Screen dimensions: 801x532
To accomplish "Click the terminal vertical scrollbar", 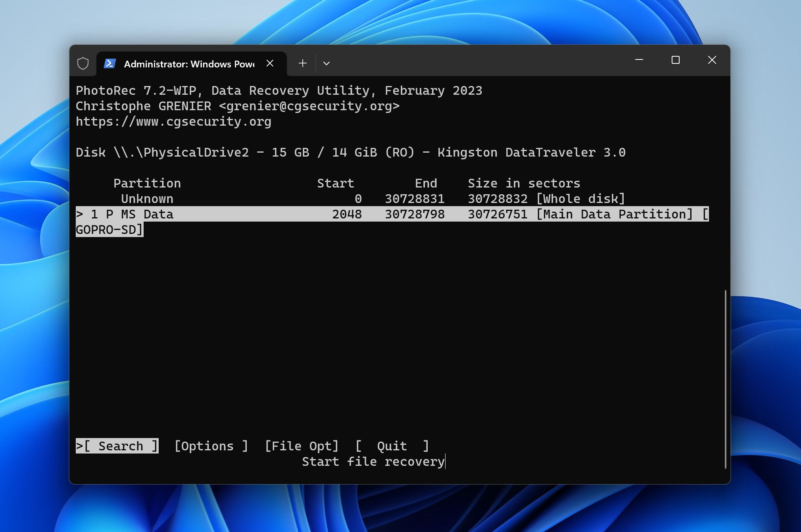I will (x=725, y=379).
